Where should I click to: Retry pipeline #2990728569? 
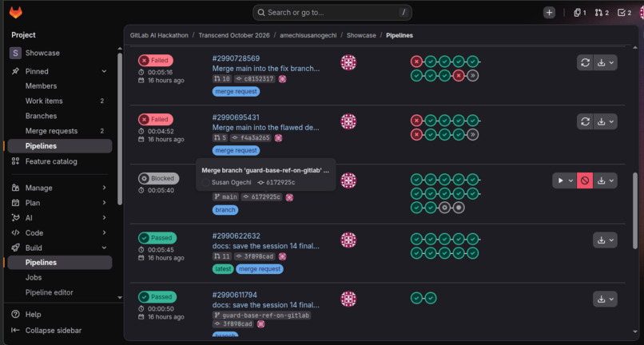point(585,62)
